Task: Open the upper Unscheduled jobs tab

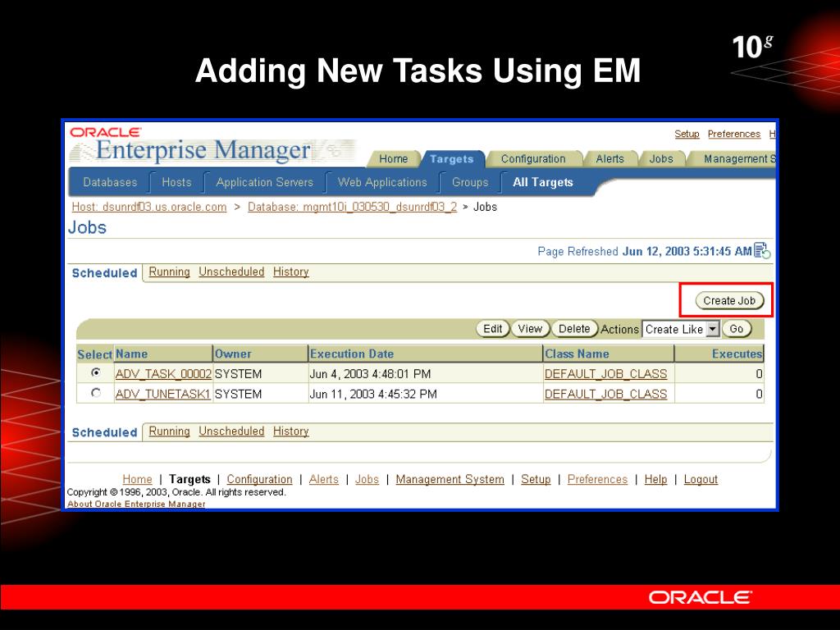Action: (x=231, y=272)
